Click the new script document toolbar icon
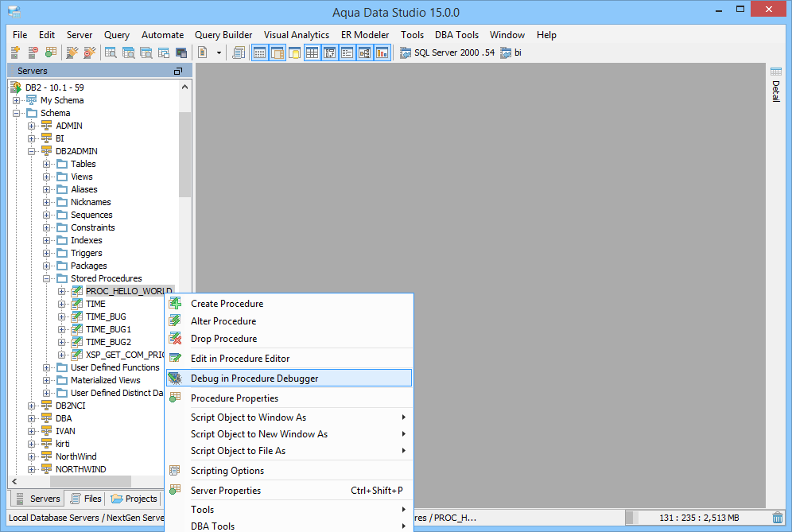The image size is (792, 532). point(203,52)
